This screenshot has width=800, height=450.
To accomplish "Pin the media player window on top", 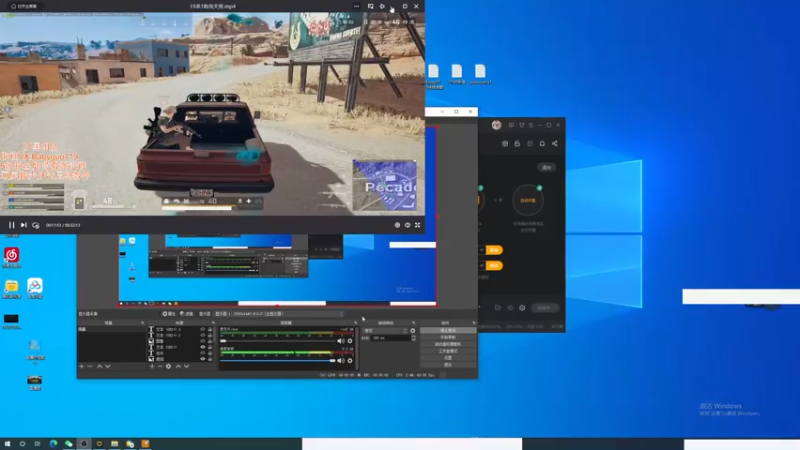I will click(382, 6).
